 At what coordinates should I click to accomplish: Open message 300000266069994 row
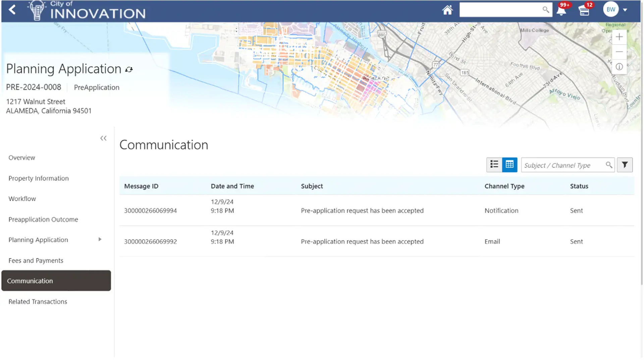(150, 210)
